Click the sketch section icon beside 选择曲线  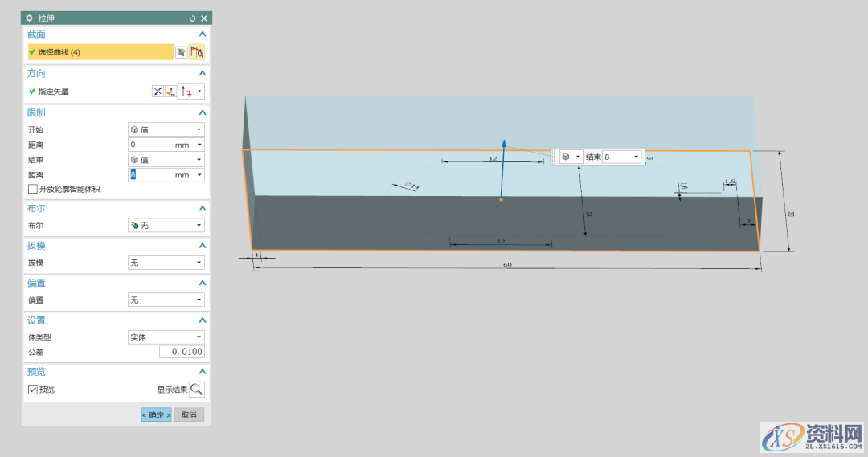(x=182, y=52)
